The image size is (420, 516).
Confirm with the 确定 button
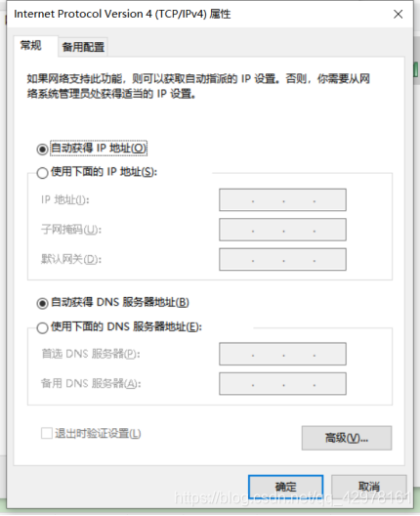point(285,487)
